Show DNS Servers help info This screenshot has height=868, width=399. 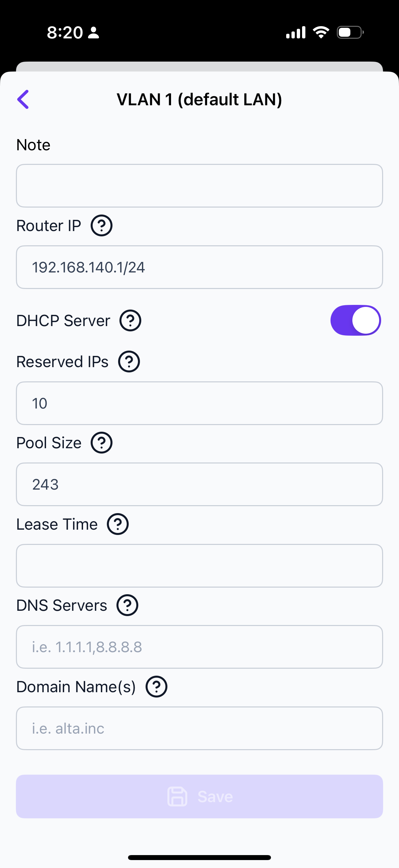coord(127,605)
